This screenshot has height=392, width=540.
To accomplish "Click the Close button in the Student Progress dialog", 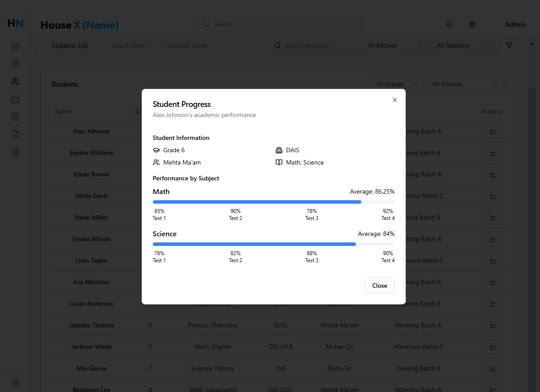I will 379,286.
